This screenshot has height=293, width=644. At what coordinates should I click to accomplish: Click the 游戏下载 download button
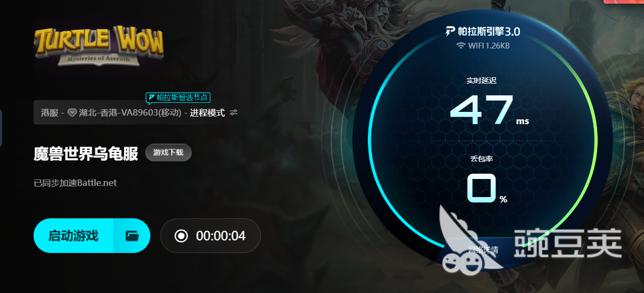(x=168, y=152)
